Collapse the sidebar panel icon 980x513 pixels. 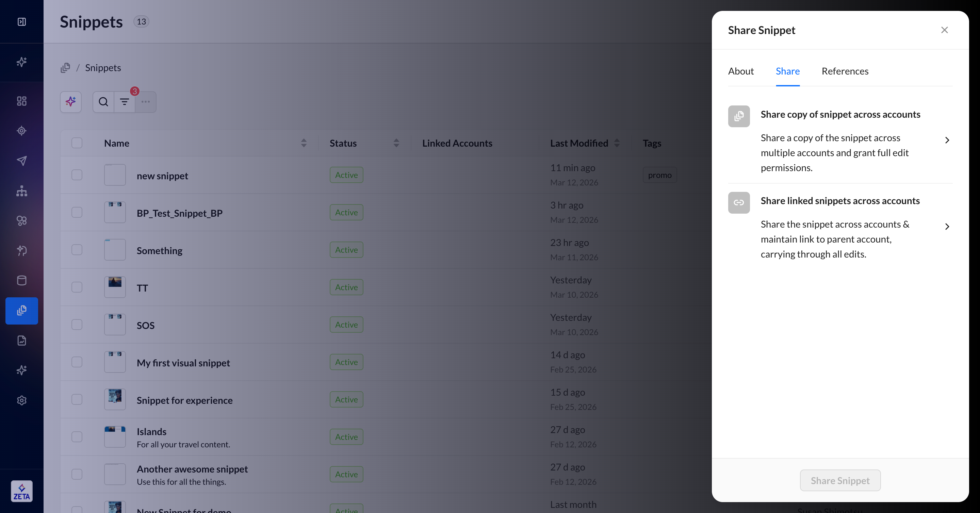pos(22,22)
